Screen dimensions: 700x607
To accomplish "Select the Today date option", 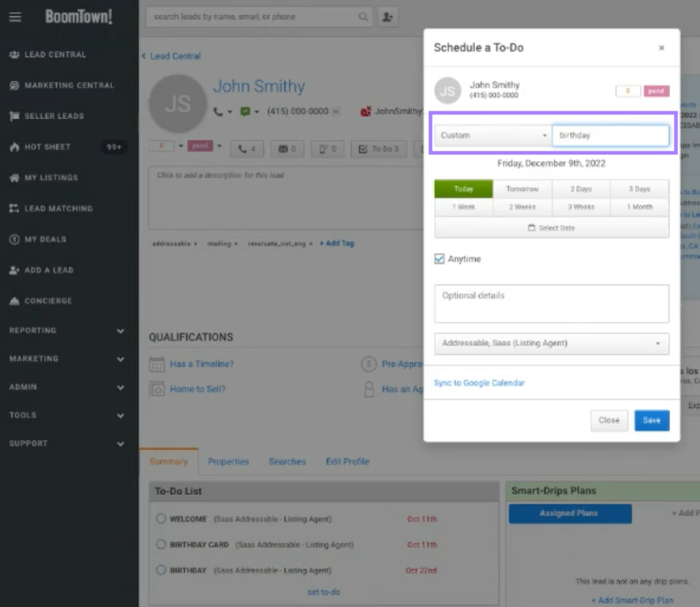I will tap(463, 189).
